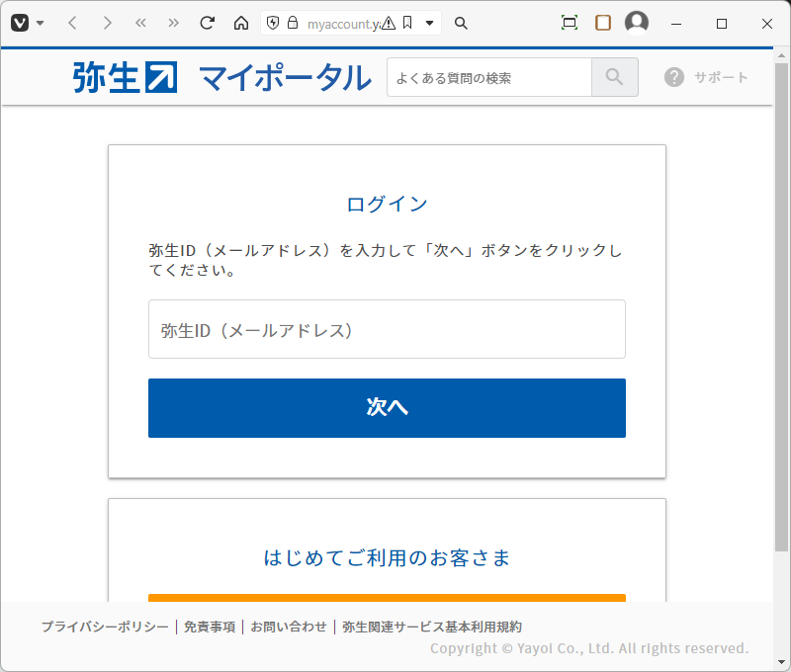Click the サポート help link
Screen dimensions: 791x672
pyautogui.click(x=707, y=77)
